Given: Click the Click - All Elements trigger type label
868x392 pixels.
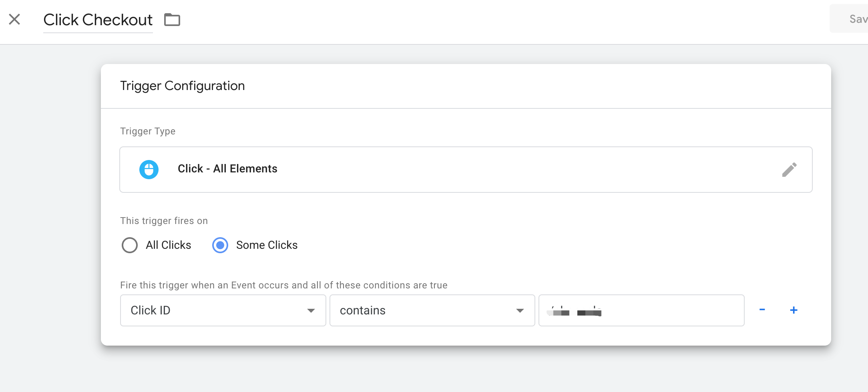Looking at the screenshot, I should tap(227, 169).
